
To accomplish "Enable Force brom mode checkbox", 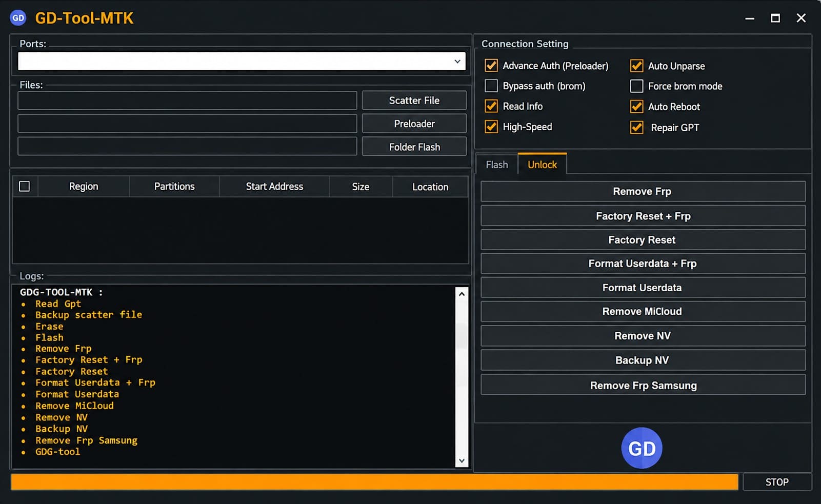I will click(x=636, y=86).
